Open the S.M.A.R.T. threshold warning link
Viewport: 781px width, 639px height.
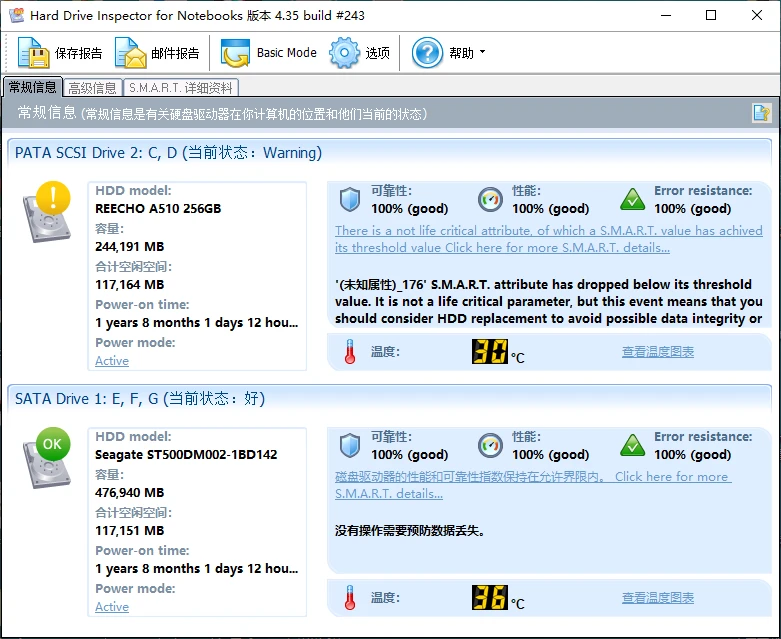[548, 239]
